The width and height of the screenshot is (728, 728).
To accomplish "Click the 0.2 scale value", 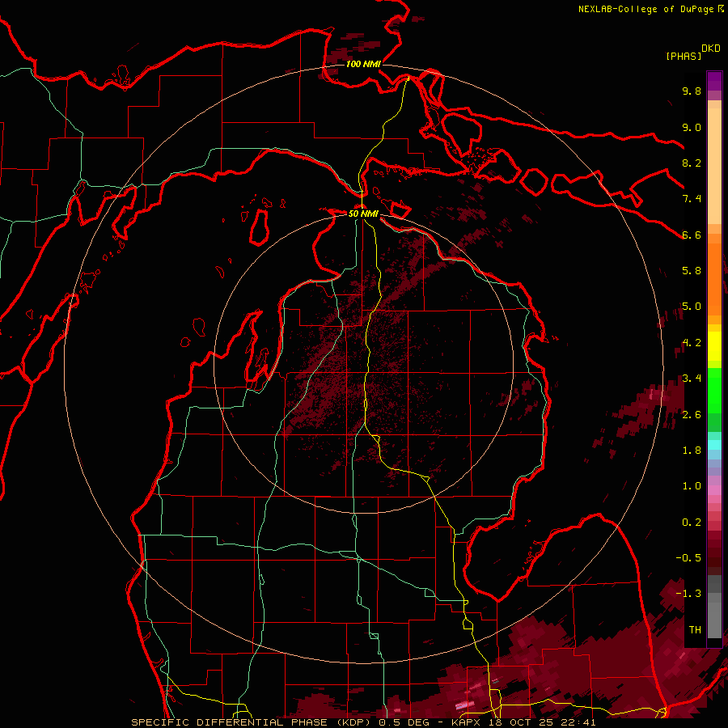I will point(692,523).
